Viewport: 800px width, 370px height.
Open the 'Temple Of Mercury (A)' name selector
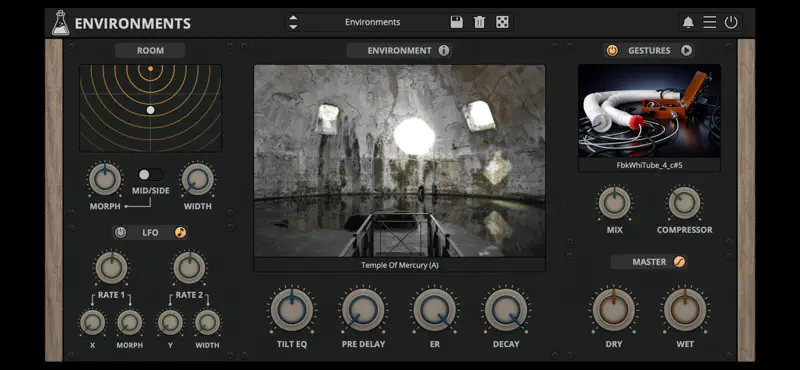[x=399, y=265]
